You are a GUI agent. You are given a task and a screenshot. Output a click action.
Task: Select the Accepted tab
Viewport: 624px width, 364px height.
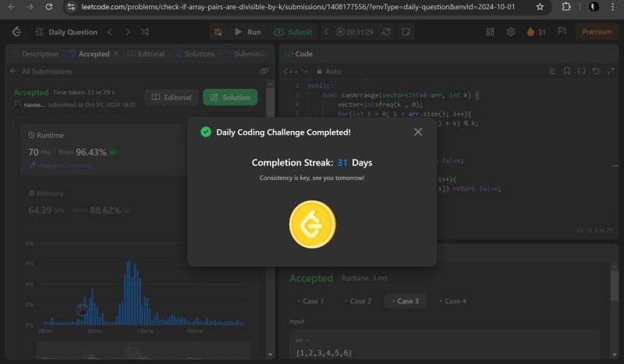[89, 54]
